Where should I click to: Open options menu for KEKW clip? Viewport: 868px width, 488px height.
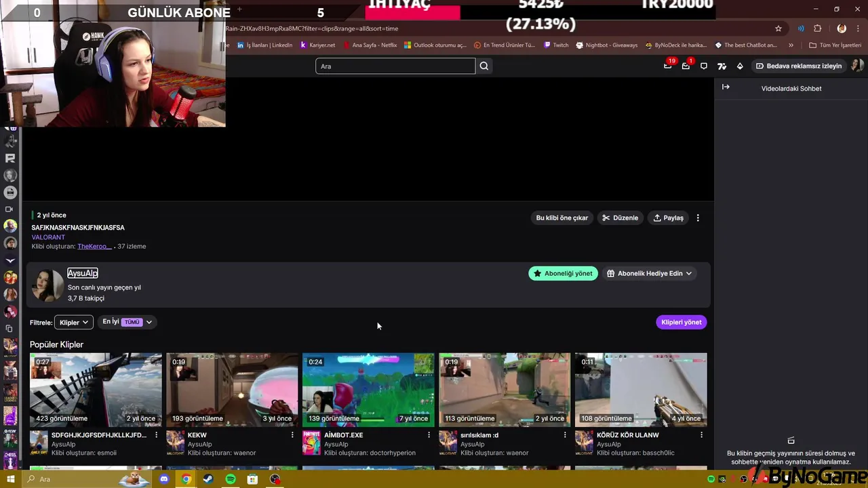tap(292, 435)
